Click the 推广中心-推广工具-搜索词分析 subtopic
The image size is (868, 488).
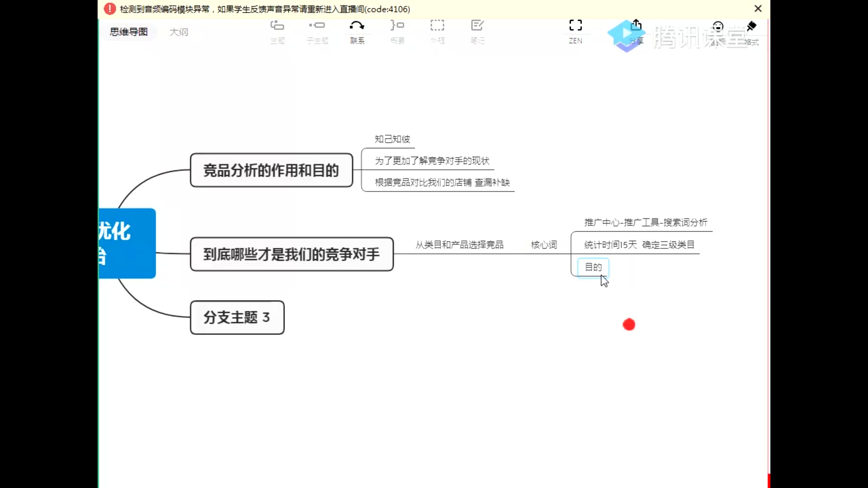point(646,222)
